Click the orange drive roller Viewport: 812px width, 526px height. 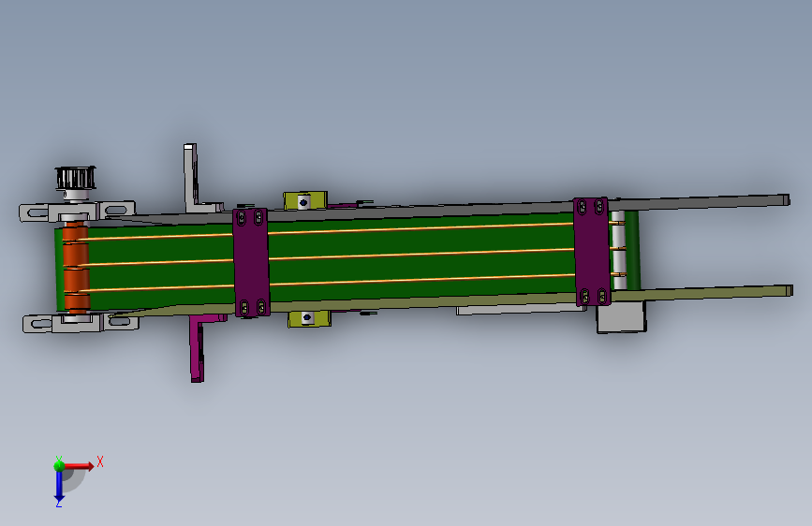point(76,267)
